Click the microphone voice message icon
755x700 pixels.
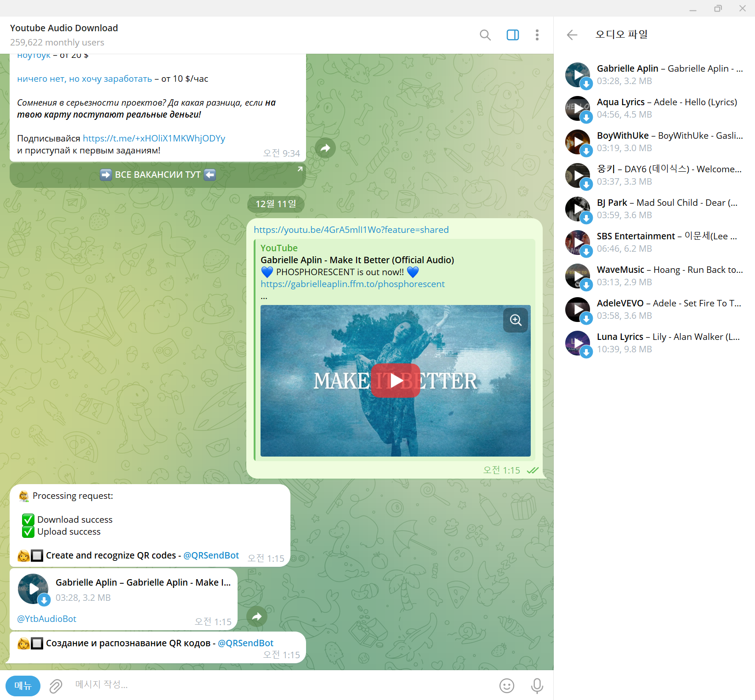point(537,686)
